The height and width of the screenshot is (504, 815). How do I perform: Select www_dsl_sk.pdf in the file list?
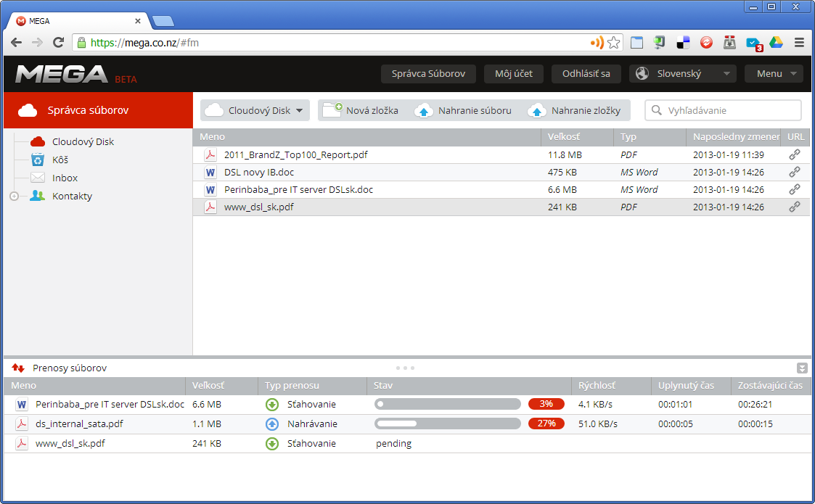(259, 207)
